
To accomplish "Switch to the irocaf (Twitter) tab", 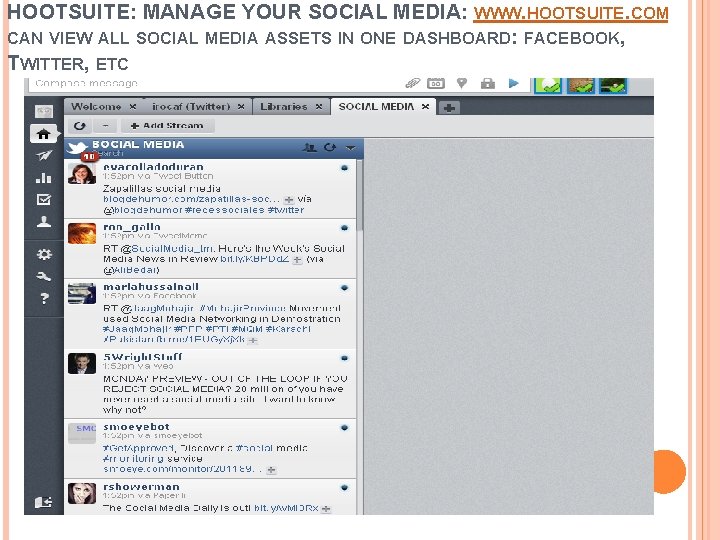I will [191, 107].
